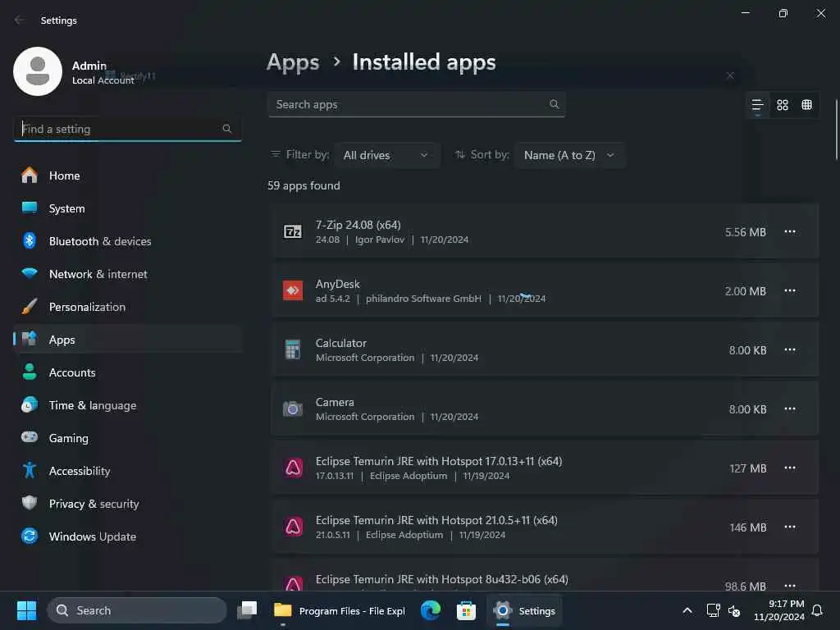The image size is (840, 630).
Task: Click the taskbar Search box
Action: [x=137, y=610]
